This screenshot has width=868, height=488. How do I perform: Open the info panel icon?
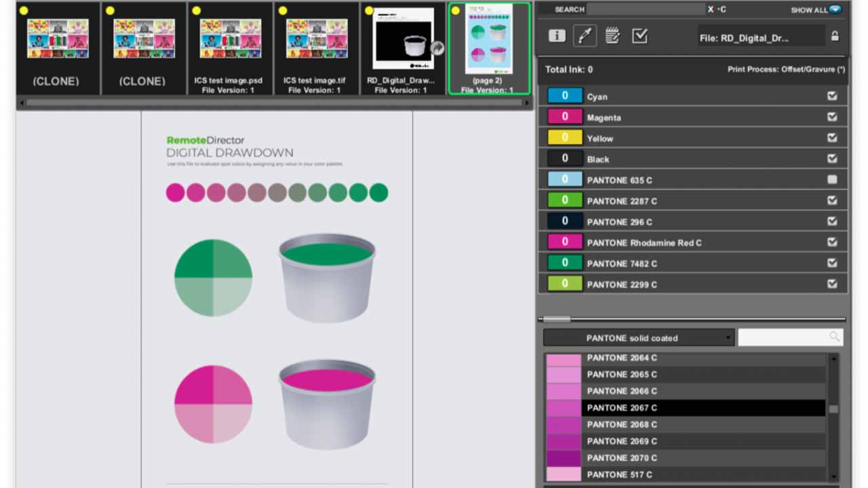556,35
